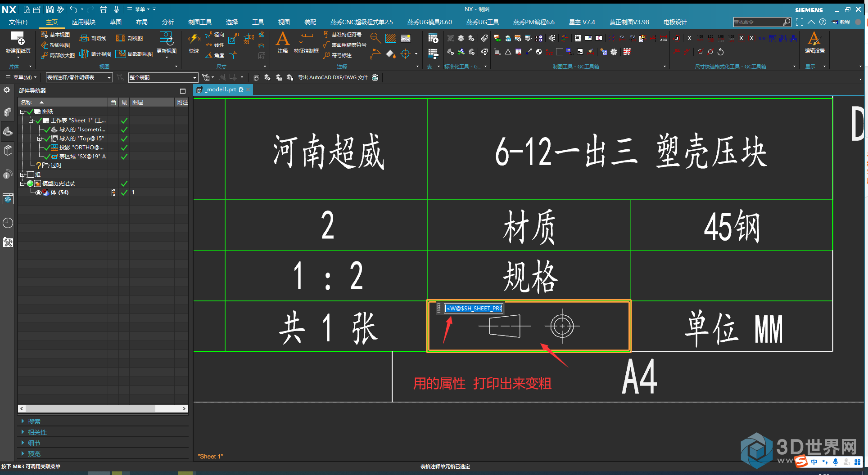The height and width of the screenshot is (475, 868).
Task: Select the 基本视图 base view tool
Action: tap(55, 35)
